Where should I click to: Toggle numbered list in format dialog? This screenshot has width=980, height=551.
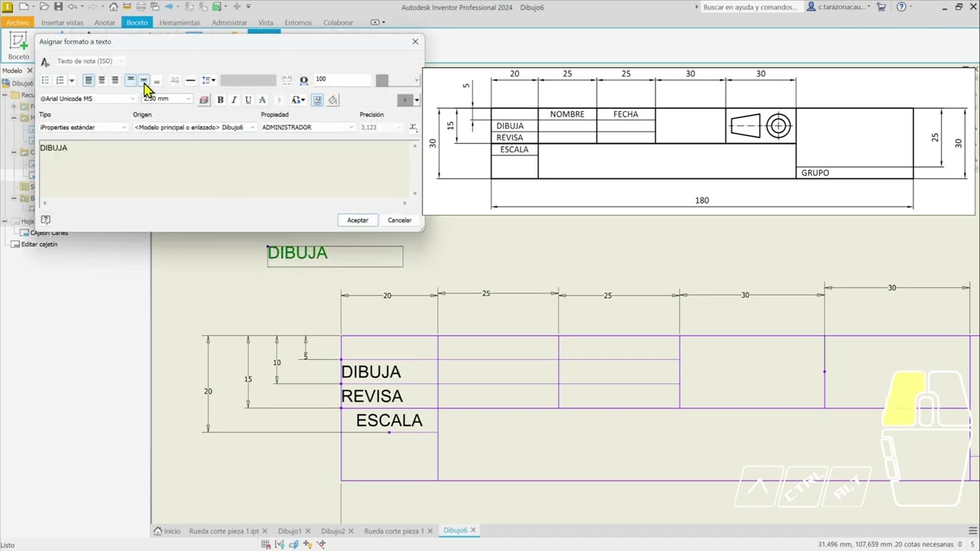point(60,80)
